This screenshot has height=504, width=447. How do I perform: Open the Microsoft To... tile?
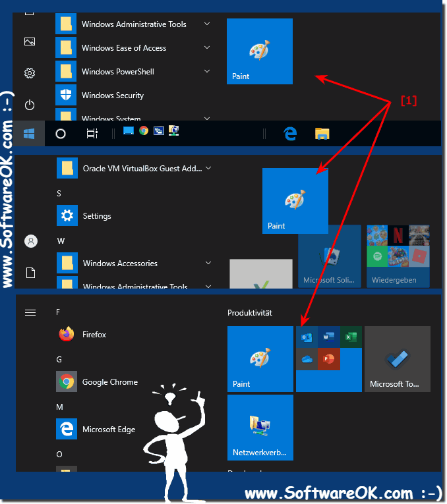pos(398,359)
